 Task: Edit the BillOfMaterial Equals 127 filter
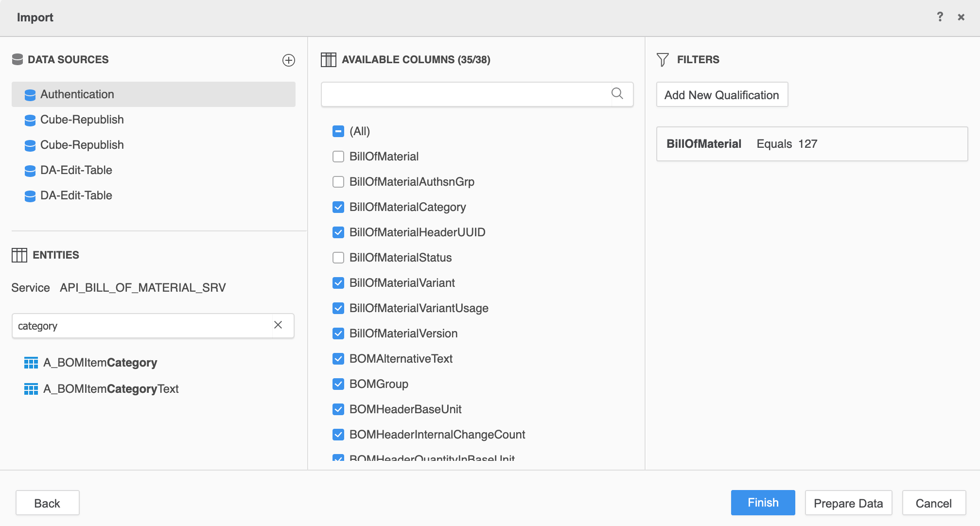811,143
